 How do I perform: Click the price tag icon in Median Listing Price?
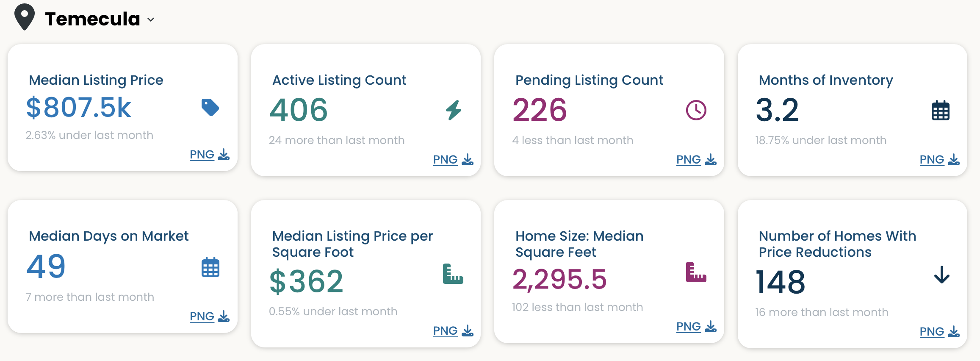(210, 107)
